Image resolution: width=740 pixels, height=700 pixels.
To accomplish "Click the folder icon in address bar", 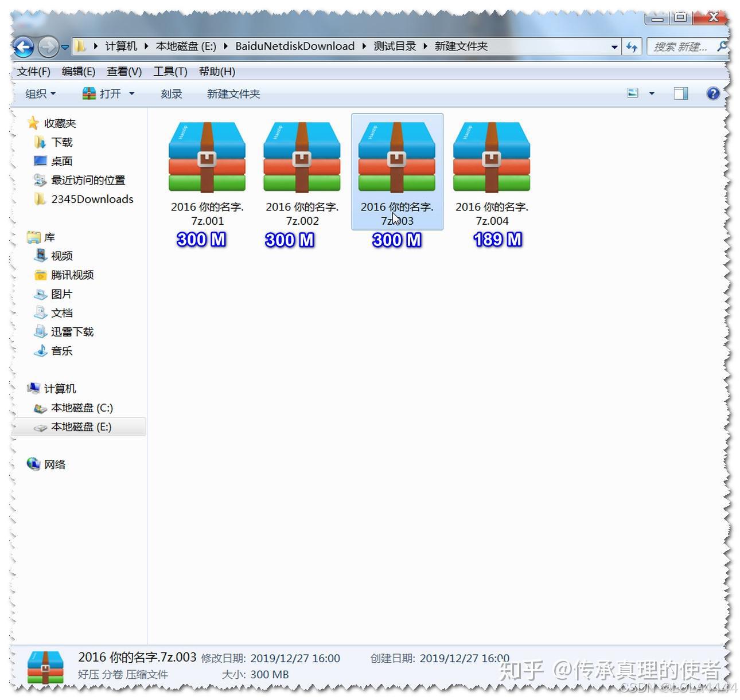I will click(81, 46).
